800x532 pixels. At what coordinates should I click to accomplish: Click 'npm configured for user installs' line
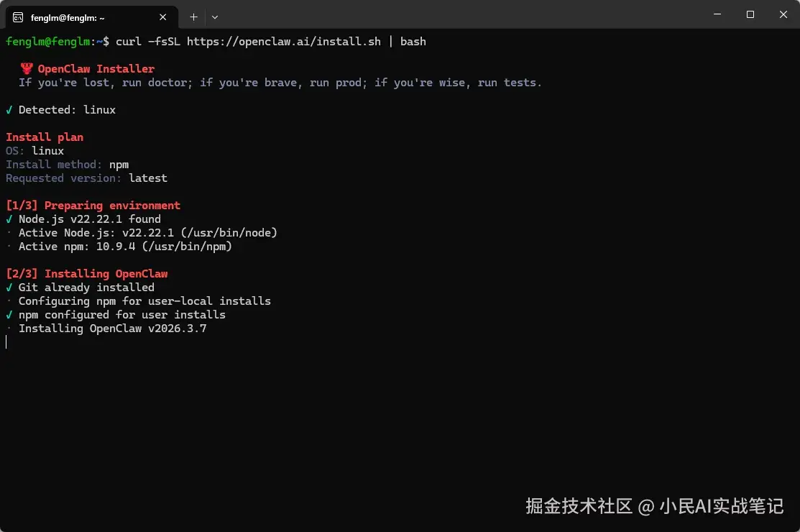coord(115,315)
